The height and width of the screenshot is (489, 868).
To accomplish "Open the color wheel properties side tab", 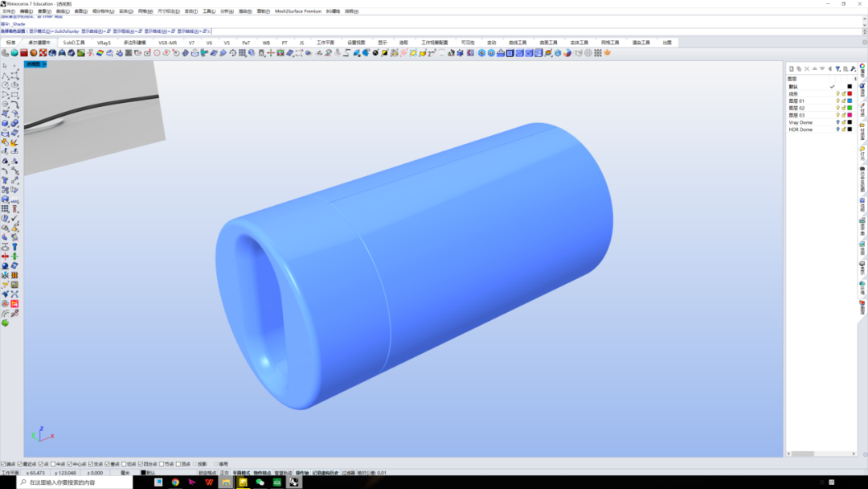I will click(x=862, y=70).
